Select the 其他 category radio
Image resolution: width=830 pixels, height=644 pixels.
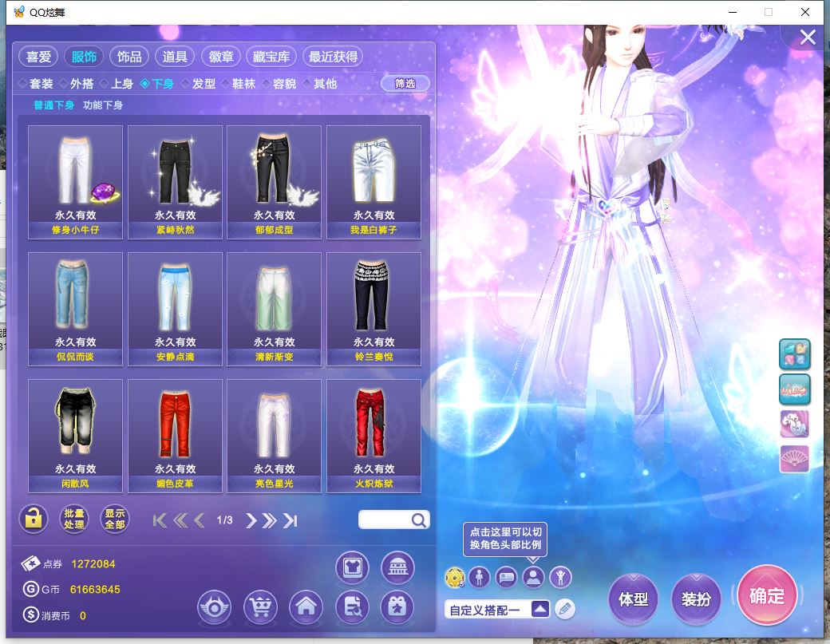pos(320,84)
